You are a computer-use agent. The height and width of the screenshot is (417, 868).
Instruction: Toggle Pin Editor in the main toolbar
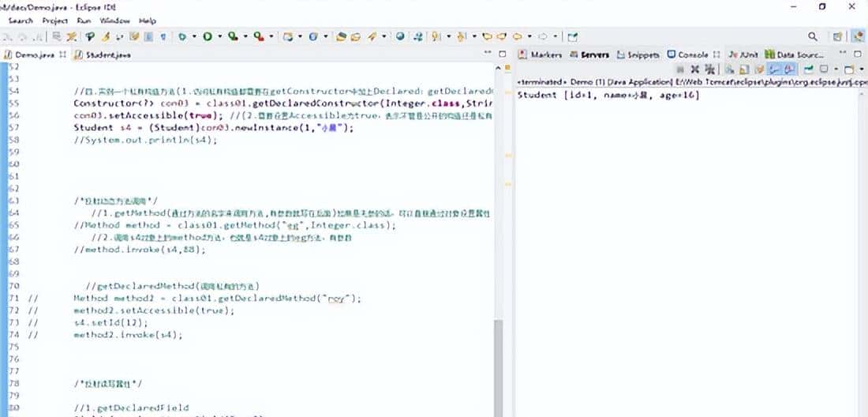573,36
